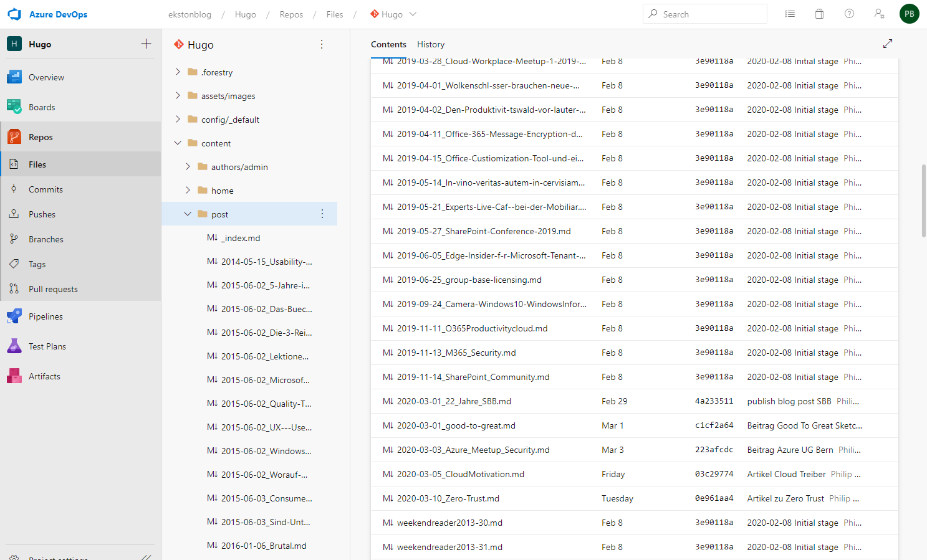Click the Search input field
Viewport: 927px width, 560px height.
pos(705,14)
